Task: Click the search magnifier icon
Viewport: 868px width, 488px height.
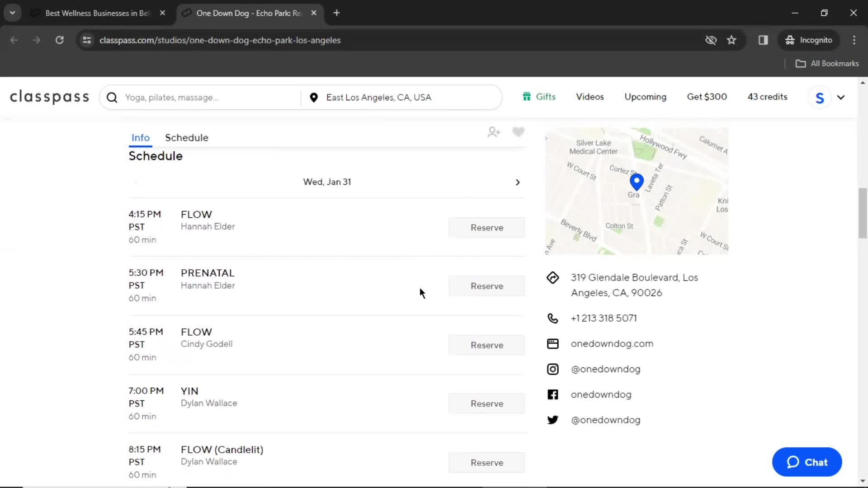Action: coord(112,98)
